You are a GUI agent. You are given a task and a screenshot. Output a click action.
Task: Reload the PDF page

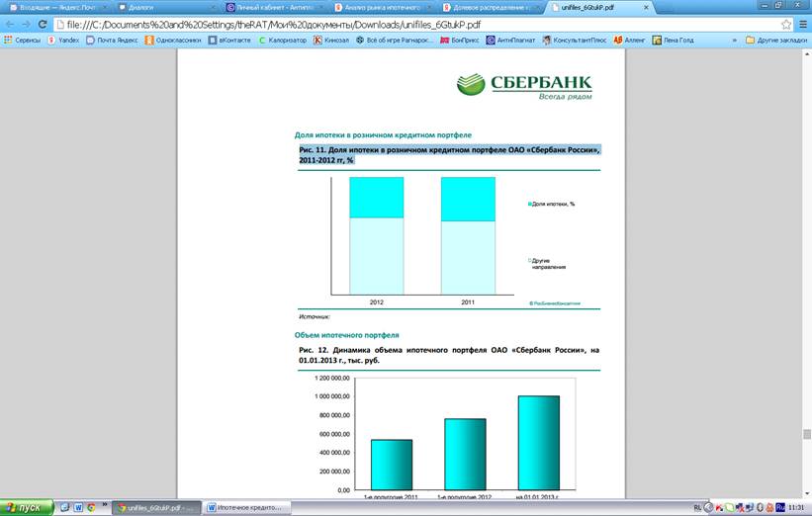coord(43,25)
